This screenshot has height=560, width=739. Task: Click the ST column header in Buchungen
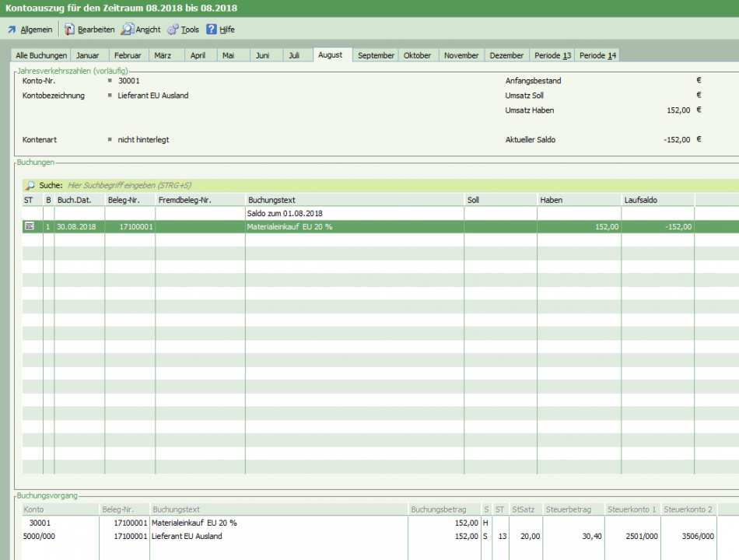[x=32, y=200]
